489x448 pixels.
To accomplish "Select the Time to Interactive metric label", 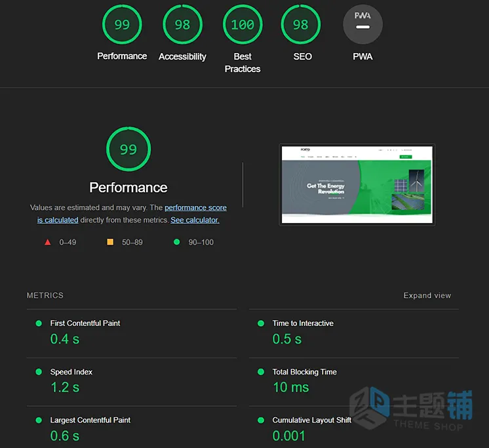I will pos(303,323).
